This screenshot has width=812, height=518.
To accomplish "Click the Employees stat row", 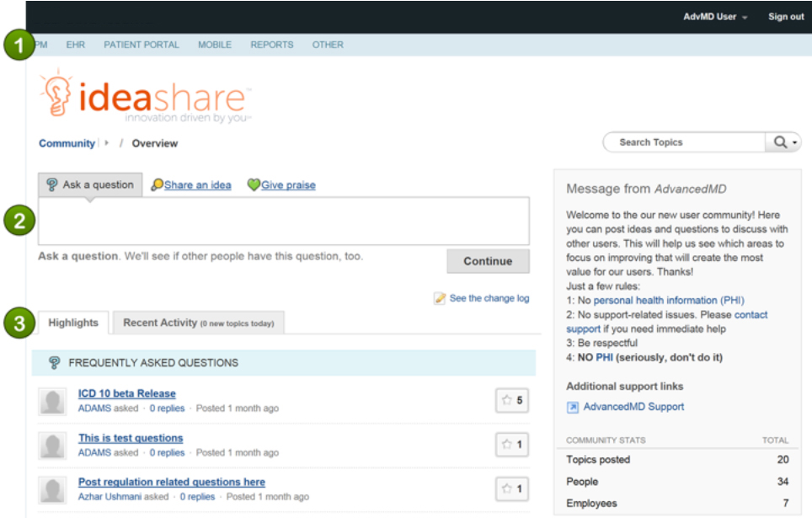I will [x=677, y=504].
